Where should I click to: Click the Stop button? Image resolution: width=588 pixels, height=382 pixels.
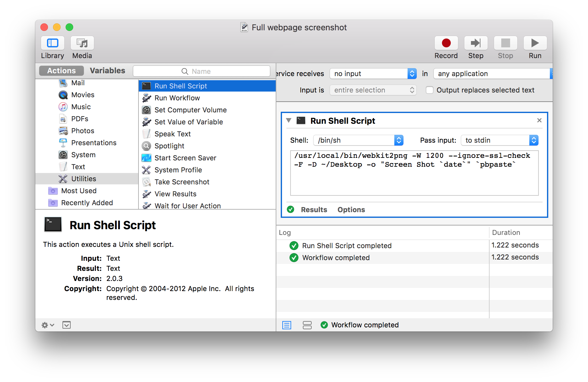click(505, 43)
